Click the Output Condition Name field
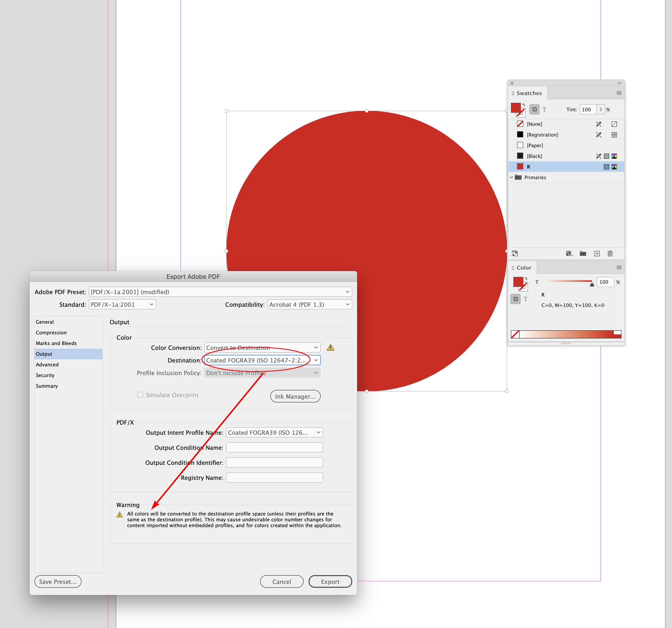Screen dimensions: 672x628 274,447
